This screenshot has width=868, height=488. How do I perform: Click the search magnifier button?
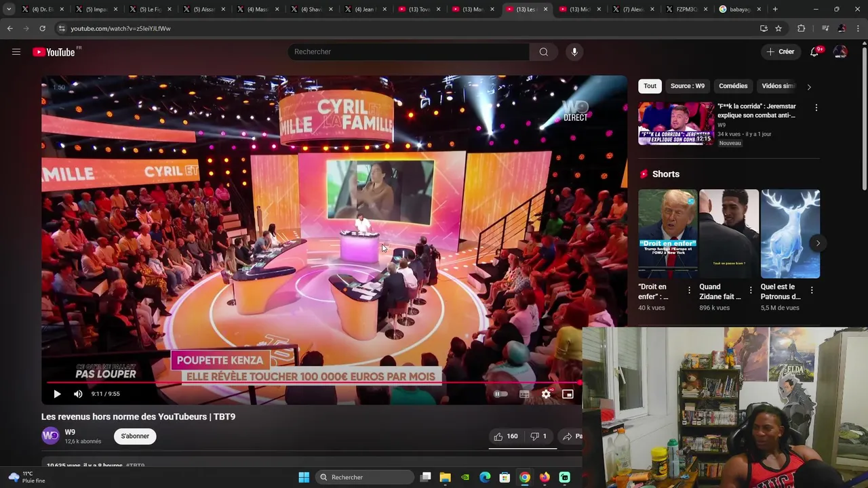(x=544, y=52)
